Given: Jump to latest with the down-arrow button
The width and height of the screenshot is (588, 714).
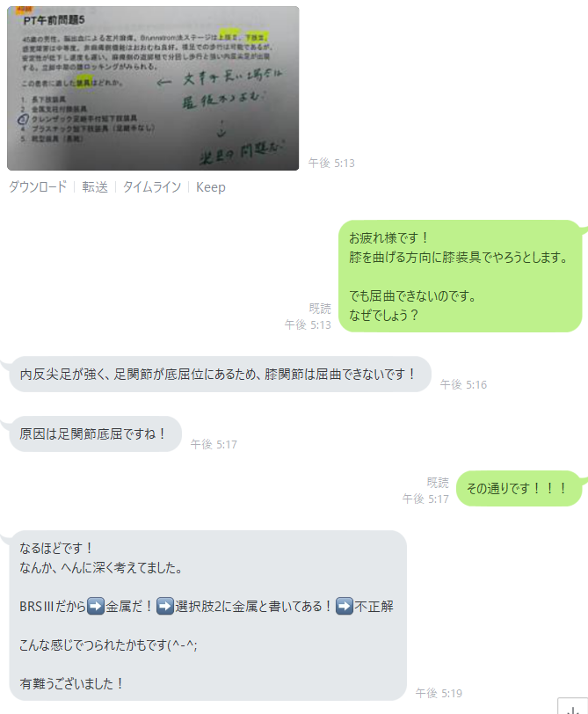Looking at the screenshot, I should click(x=572, y=707).
